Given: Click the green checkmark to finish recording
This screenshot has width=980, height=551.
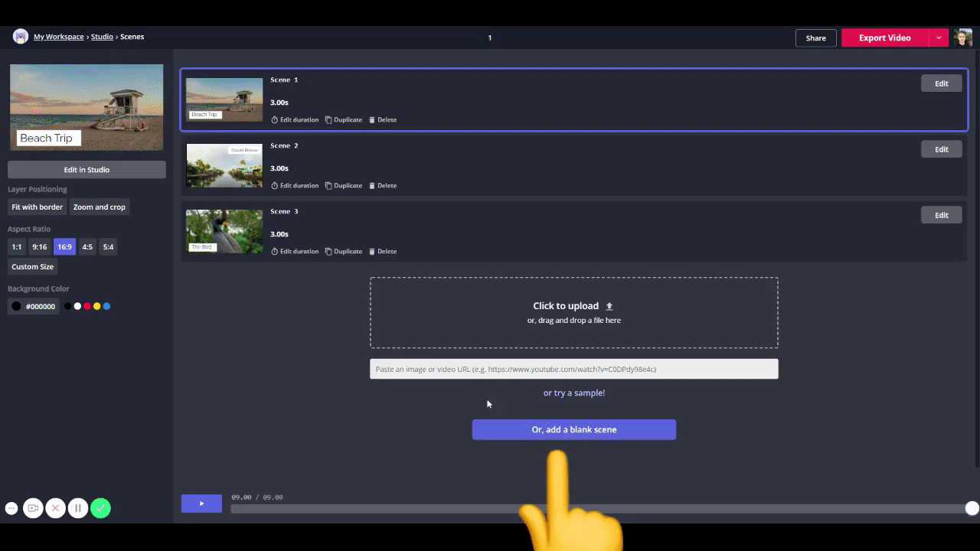Looking at the screenshot, I should point(100,508).
